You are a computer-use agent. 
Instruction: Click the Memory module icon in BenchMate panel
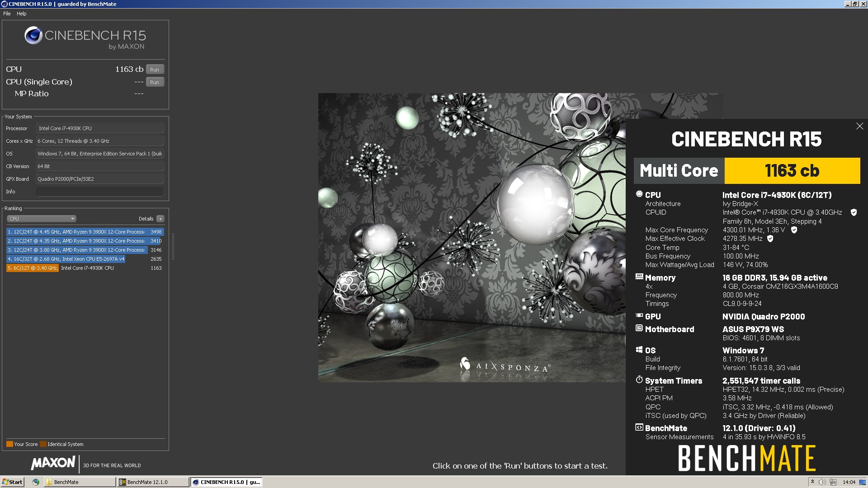coord(639,277)
